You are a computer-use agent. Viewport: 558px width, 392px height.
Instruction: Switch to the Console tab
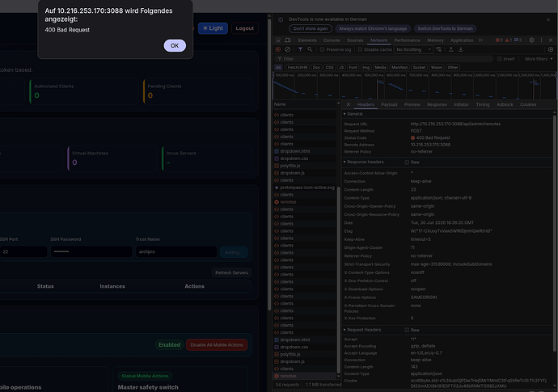pos(332,40)
